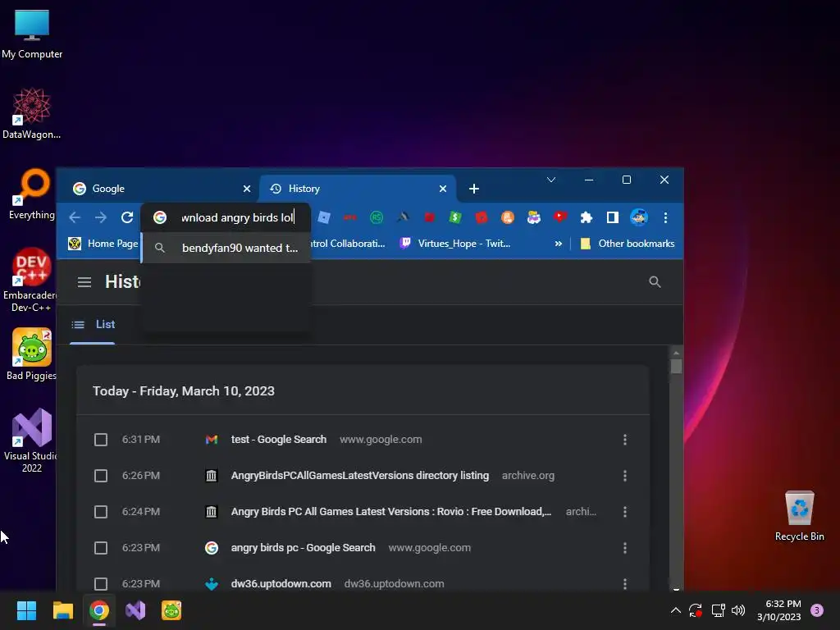Open File Explorer from the taskbar
Screen dimensions: 840x630
(62, 610)
